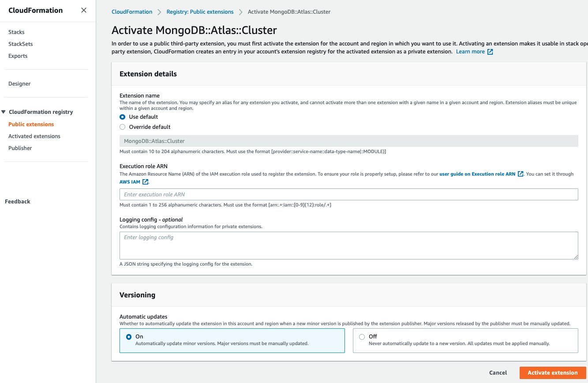Cancel the extension activation
This screenshot has height=383, width=588.
coord(498,372)
